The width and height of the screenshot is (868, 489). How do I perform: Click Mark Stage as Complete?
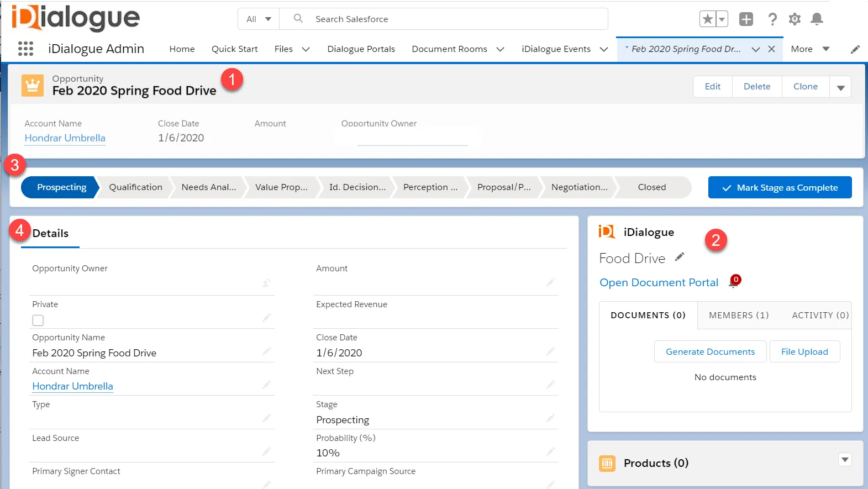tap(780, 187)
